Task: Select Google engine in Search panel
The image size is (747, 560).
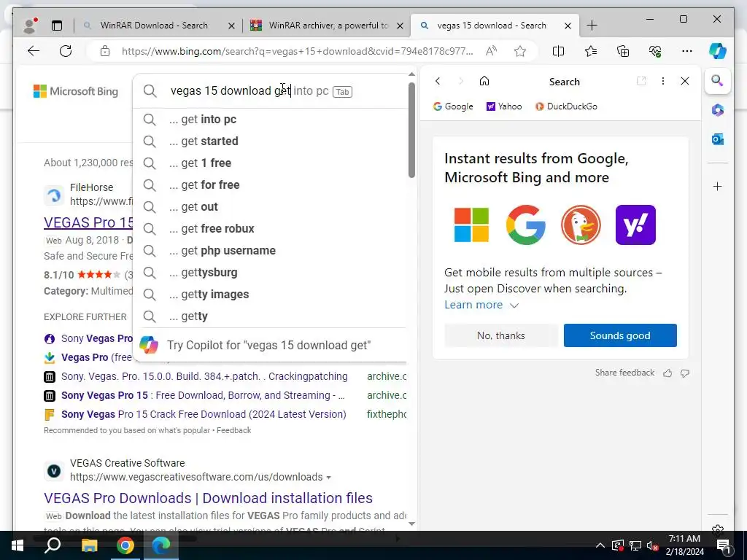Action: tap(453, 106)
